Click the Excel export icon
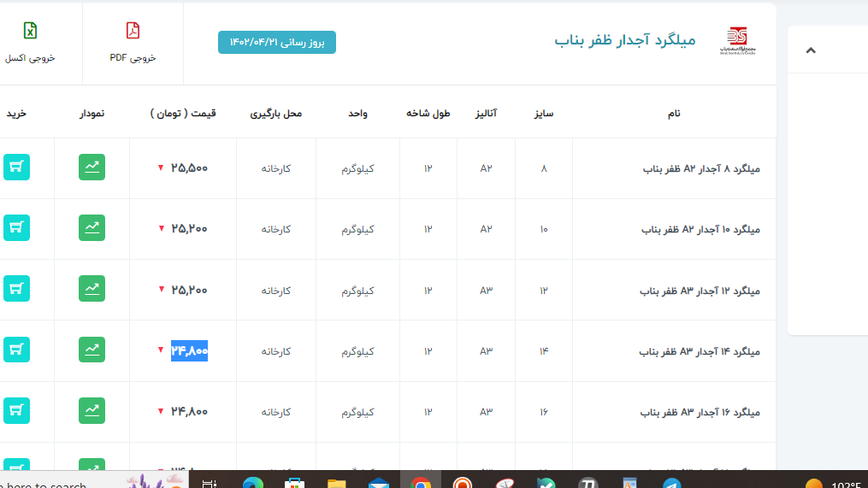 30,32
